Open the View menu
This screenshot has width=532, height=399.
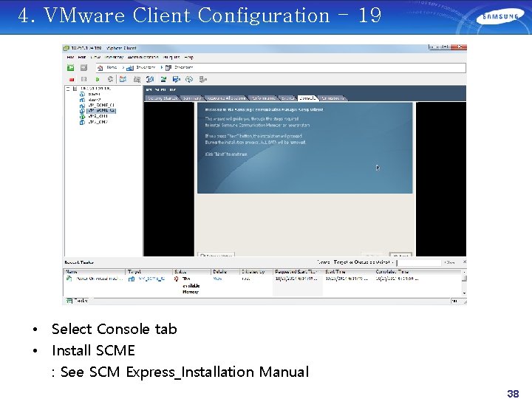[x=95, y=57]
